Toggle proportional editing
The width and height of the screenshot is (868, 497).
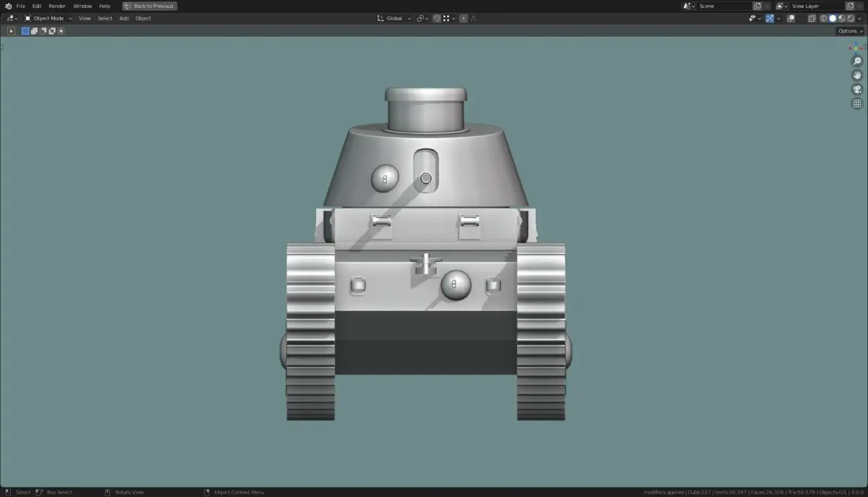tap(464, 18)
